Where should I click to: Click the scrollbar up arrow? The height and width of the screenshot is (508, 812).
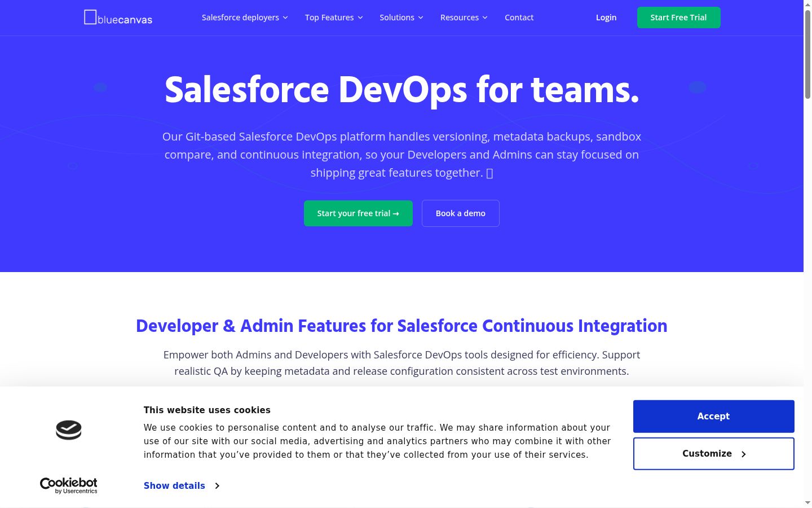click(x=807, y=5)
